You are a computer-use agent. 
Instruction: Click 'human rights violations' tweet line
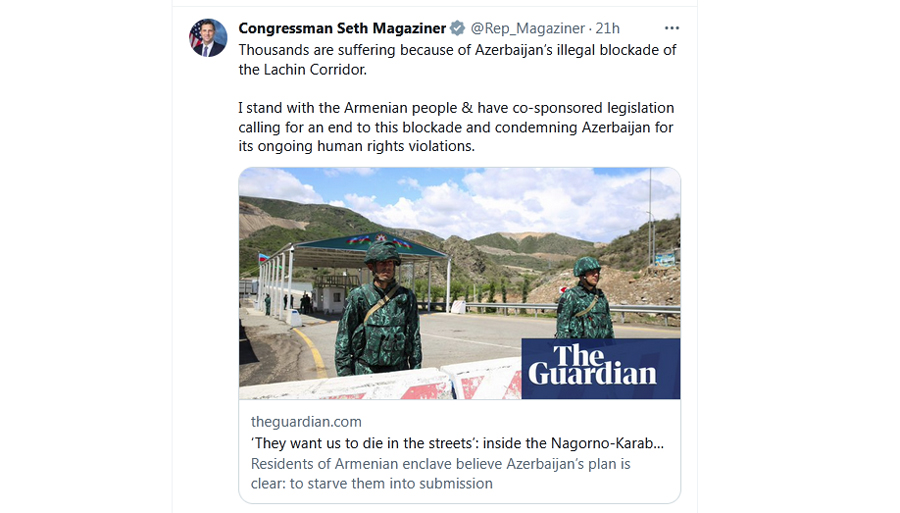tap(356, 146)
